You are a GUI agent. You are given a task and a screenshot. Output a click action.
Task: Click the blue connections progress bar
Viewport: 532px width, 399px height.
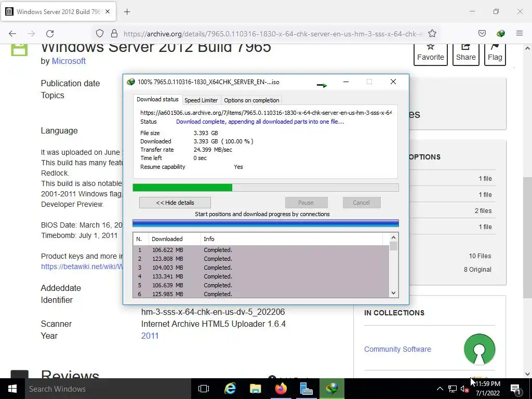coord(265,223)
